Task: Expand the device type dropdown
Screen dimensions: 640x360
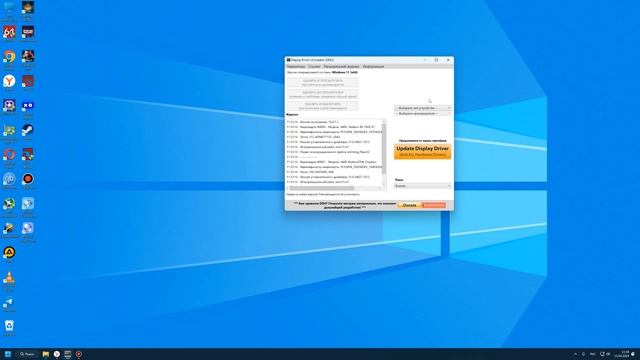Action: [422, 108]
